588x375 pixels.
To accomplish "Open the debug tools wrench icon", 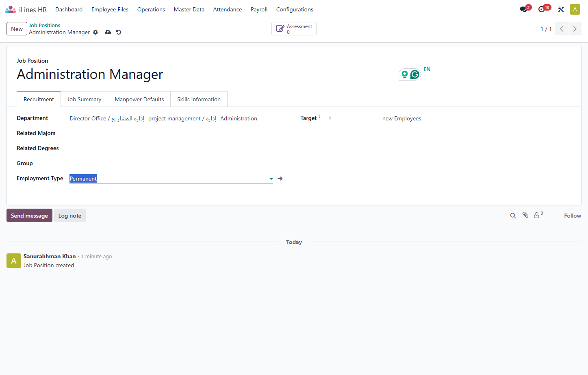I will point(561,9).
